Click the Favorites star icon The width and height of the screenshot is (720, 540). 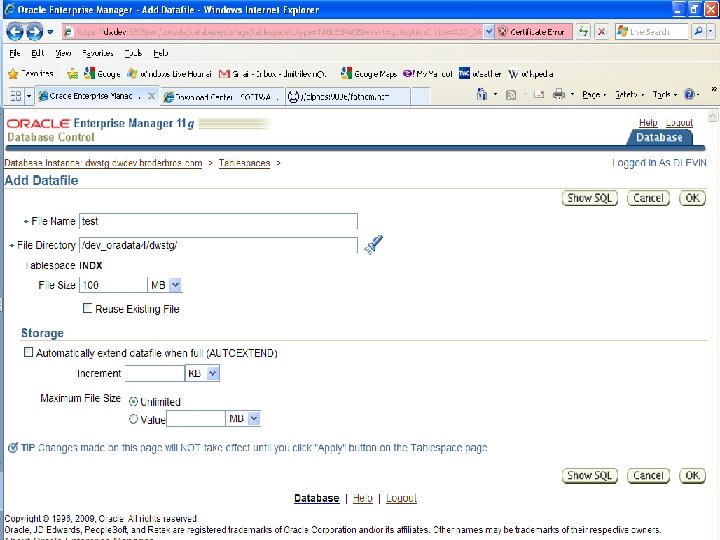click(13, 73)
